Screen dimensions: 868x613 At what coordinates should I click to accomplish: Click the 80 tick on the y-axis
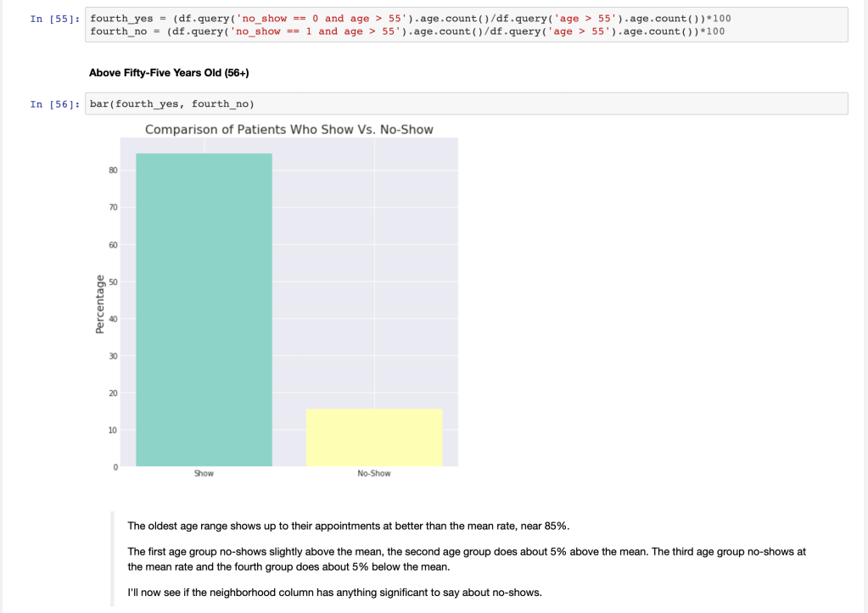pyautogui.click(x=112, y=170)
